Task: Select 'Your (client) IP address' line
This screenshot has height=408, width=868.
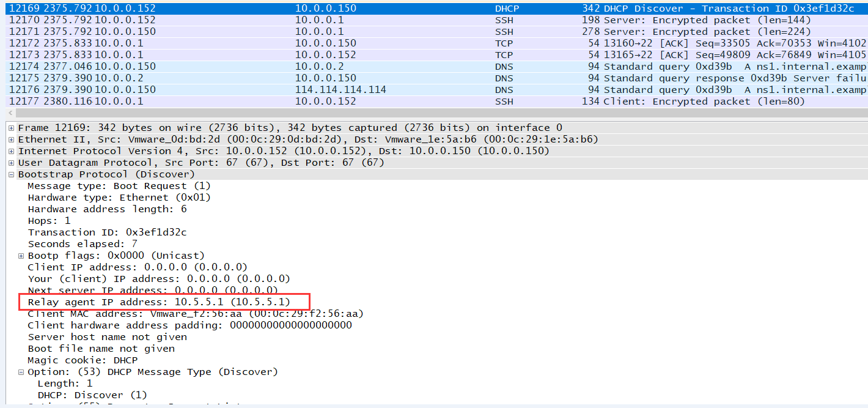Action: (x=159, y=279)
